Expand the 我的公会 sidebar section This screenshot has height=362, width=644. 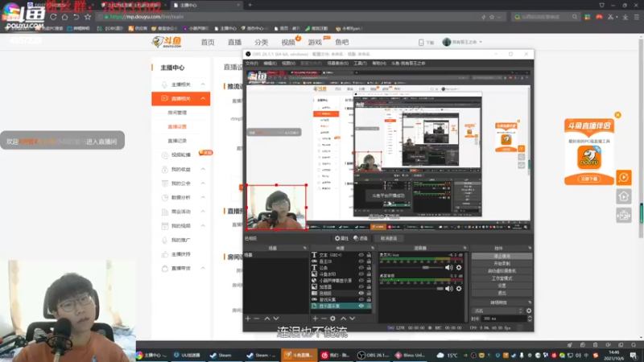point(203,183)
